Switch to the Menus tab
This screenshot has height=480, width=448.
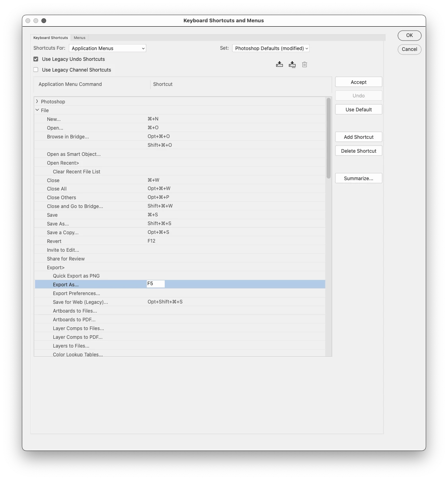80,38
